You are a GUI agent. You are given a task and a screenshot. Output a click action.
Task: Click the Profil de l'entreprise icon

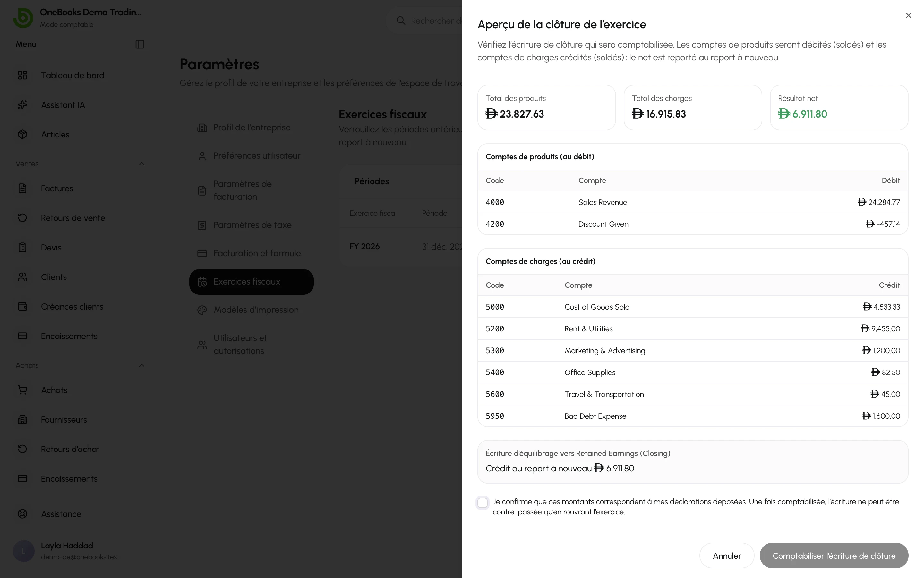click(x=202, y=127)
